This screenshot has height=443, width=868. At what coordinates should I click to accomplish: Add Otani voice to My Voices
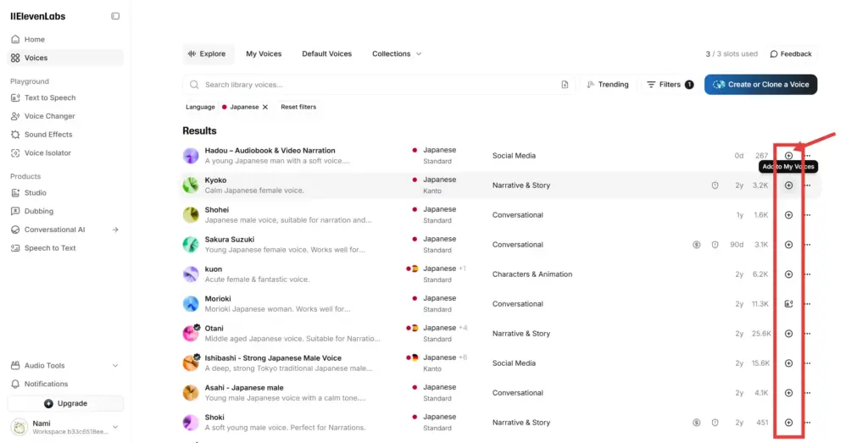tap(788, 334)
